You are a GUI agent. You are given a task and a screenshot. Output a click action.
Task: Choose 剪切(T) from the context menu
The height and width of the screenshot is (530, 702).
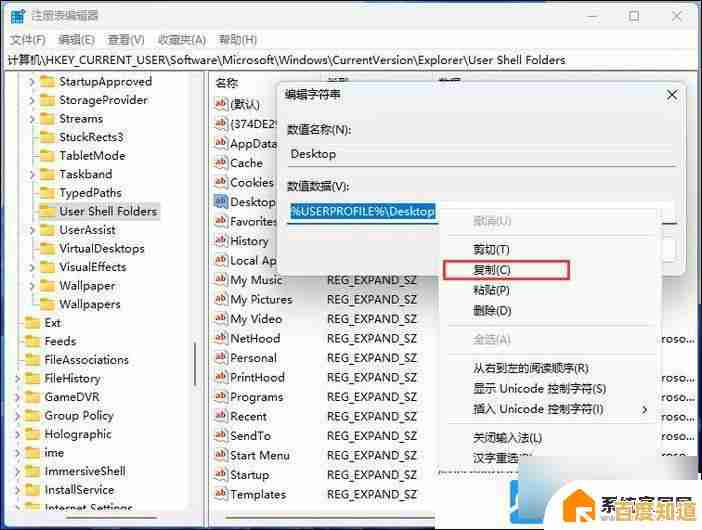(492, 249)
